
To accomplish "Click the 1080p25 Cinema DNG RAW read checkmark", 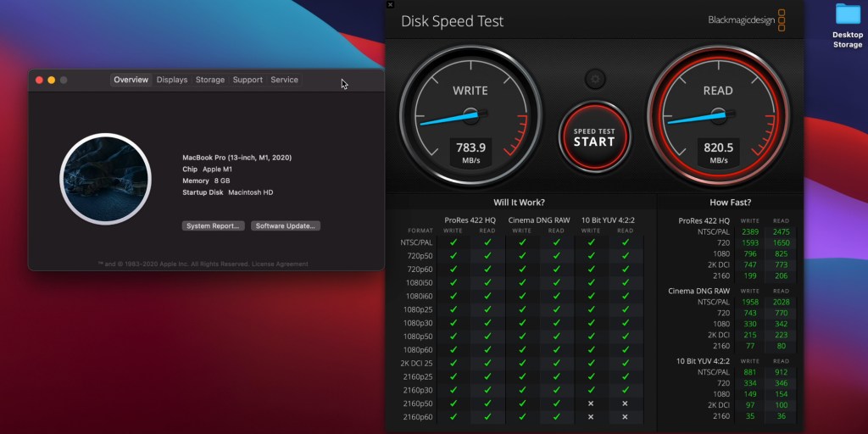I will (x=556, y=309).
